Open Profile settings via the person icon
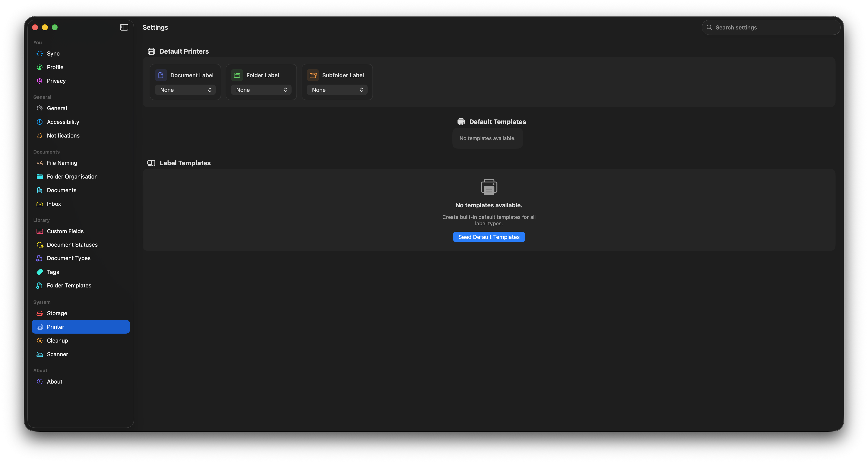Viewport: 868px width, 463px height. (x=40, y=67)
